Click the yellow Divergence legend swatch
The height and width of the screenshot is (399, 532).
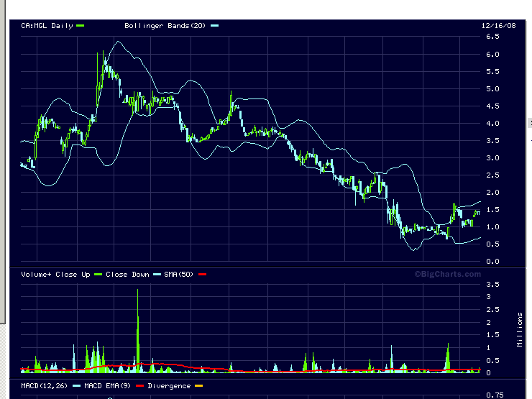pos(199,386)
